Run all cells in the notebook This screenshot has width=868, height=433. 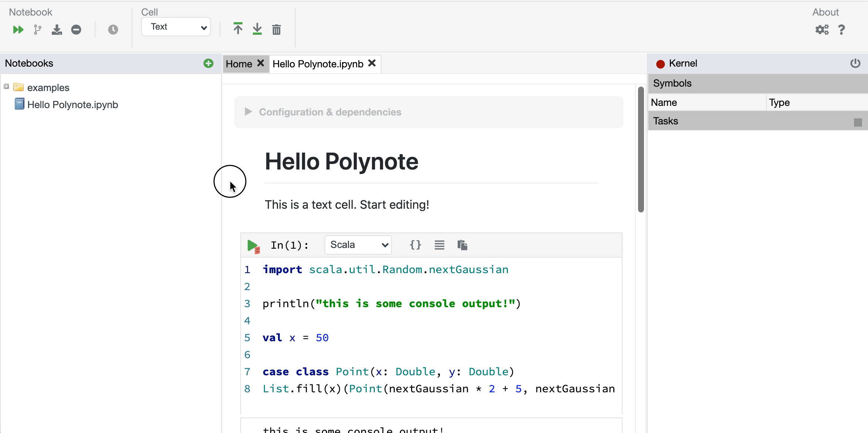pyautogui.click(x=17, y=30)
